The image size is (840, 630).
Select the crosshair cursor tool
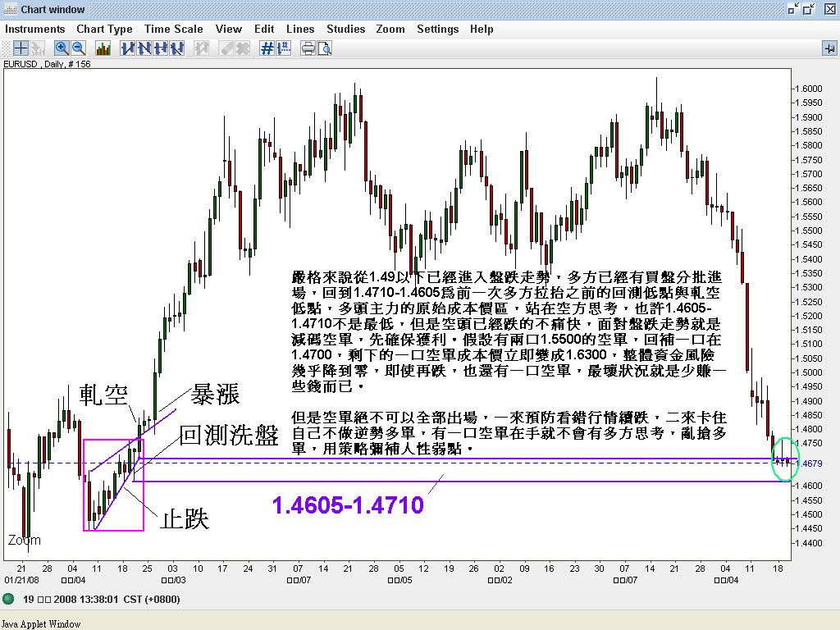[21, 48]
